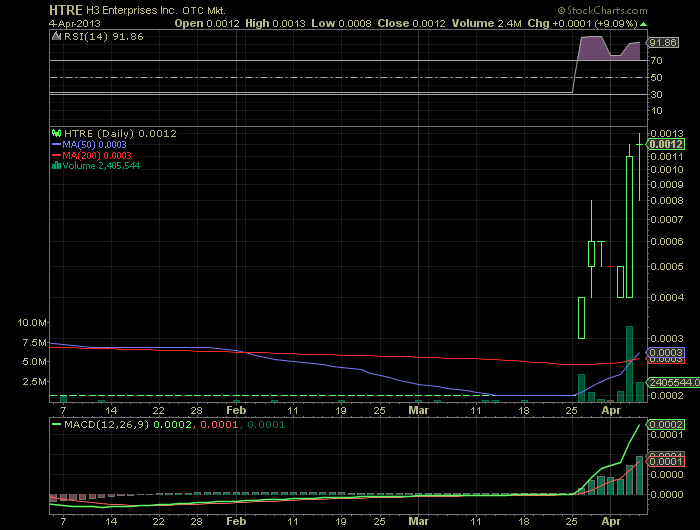700x530 pixels.
Task: Click the 0.0011 price axis label
Action: (667, 157)
